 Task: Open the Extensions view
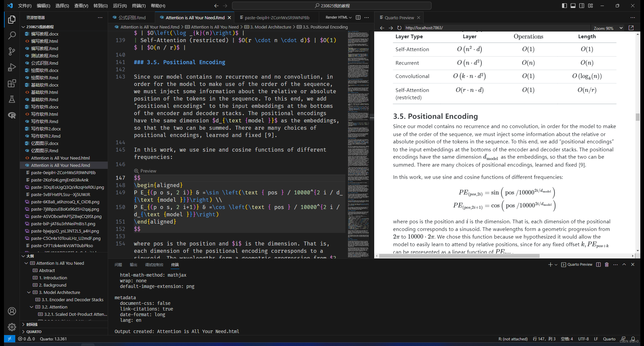(12, 83)
